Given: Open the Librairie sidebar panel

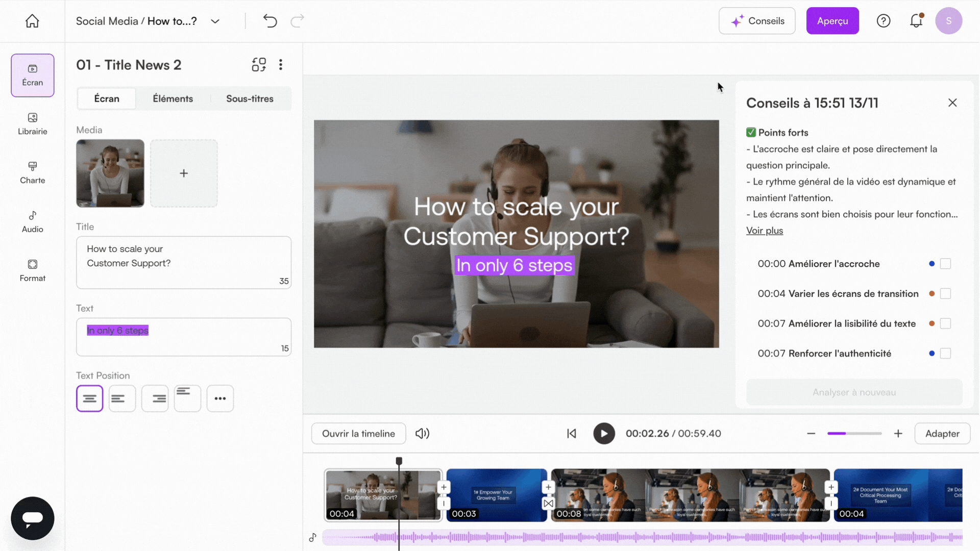Looking at the screenshot, I should coord(32,124).
